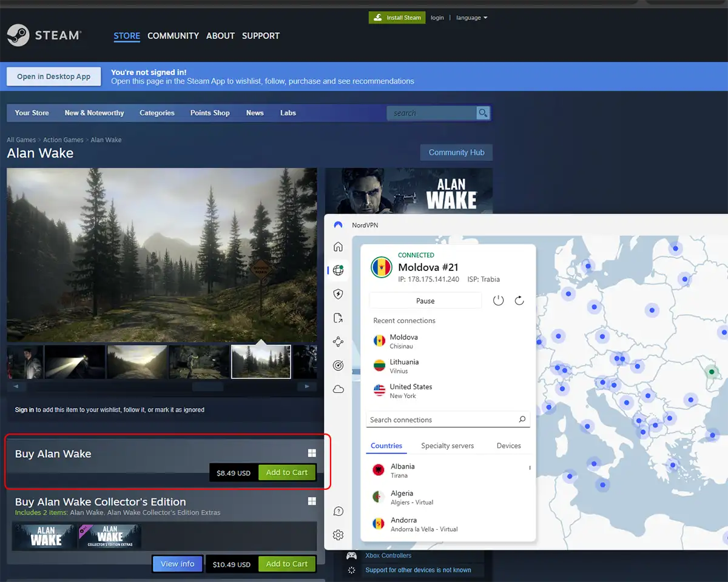Open the Points Shop menu item

tap(210, 113)
